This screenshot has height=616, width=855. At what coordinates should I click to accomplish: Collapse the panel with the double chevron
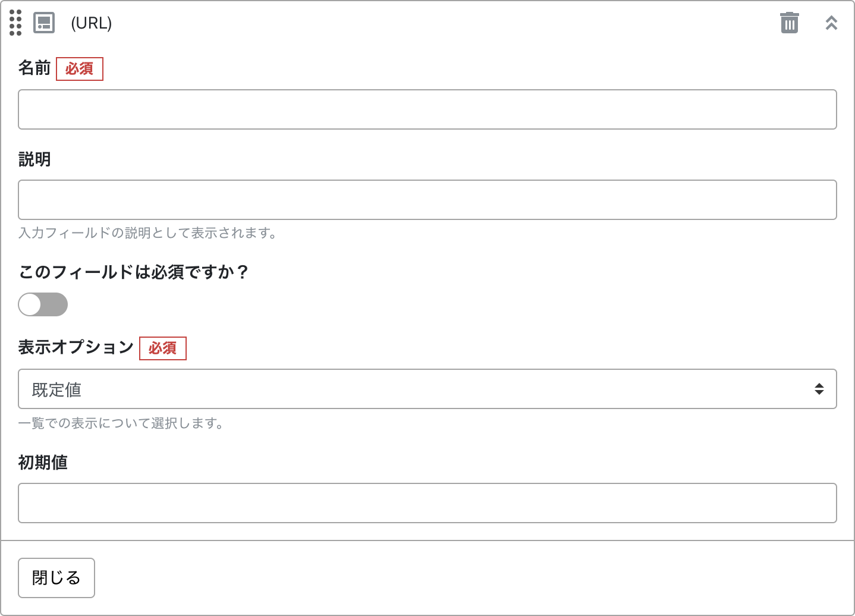point(831,23)
